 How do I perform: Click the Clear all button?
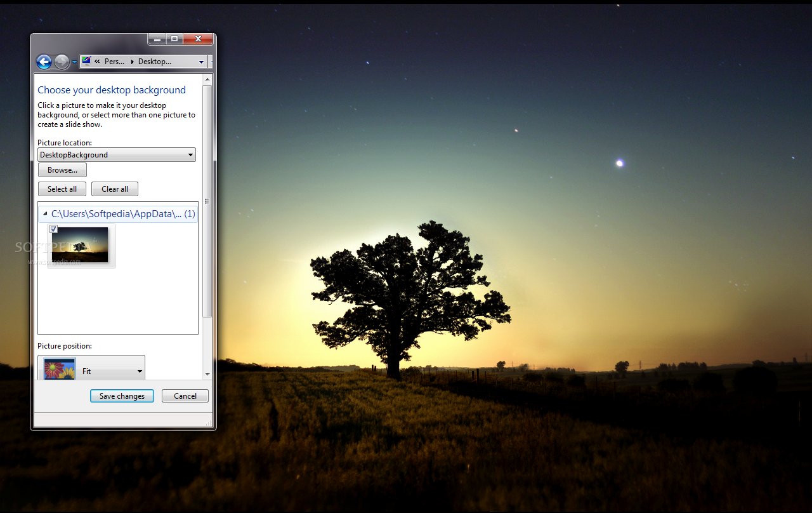pyautogui.click(x=115, y=189)
